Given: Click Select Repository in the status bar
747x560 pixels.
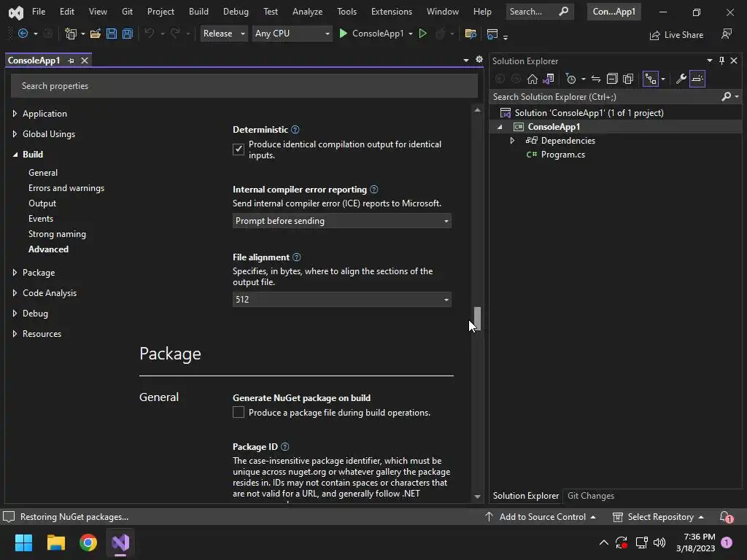Looking at the screenshot, I should tap(658, 517).
